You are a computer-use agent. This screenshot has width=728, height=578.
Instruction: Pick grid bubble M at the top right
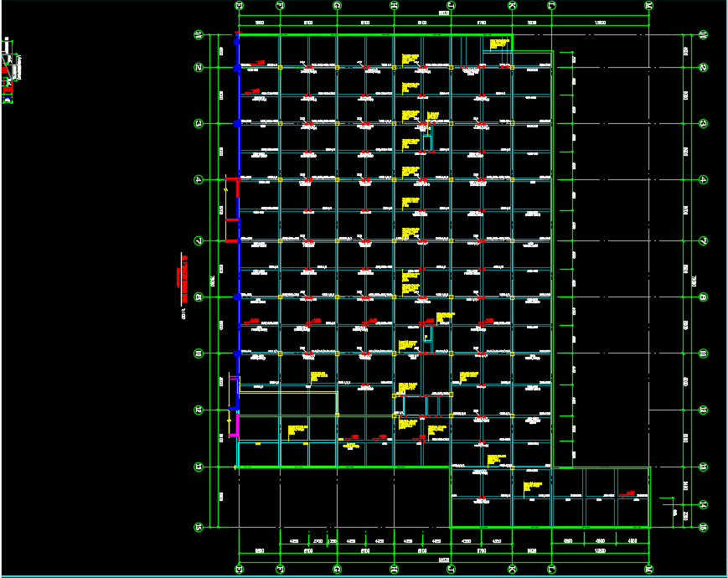click(648, 6)
